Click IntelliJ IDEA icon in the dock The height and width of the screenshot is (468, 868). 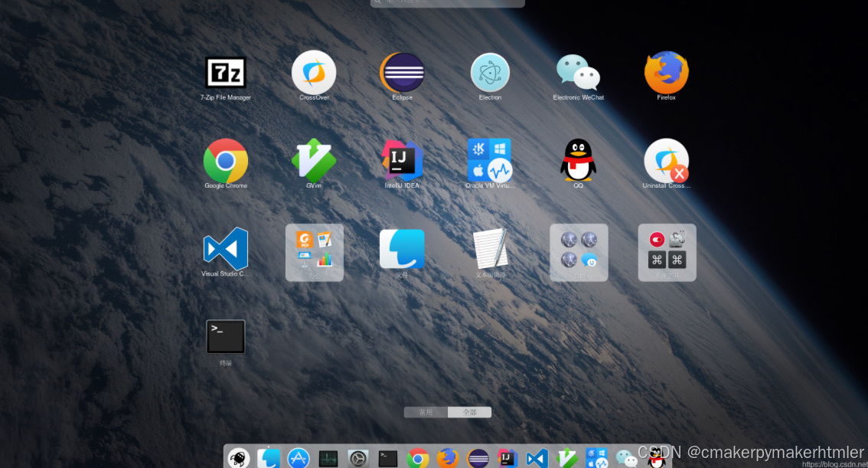click(x=507, y=459)
